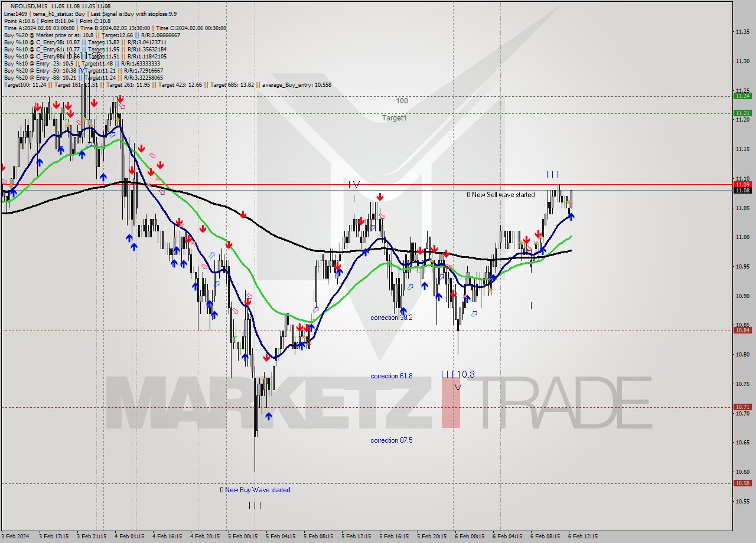Image resolution: width=756 pixels, height=543 pixels.
Task: Select the green 11.24 price tag
Action: click(742, 96)
